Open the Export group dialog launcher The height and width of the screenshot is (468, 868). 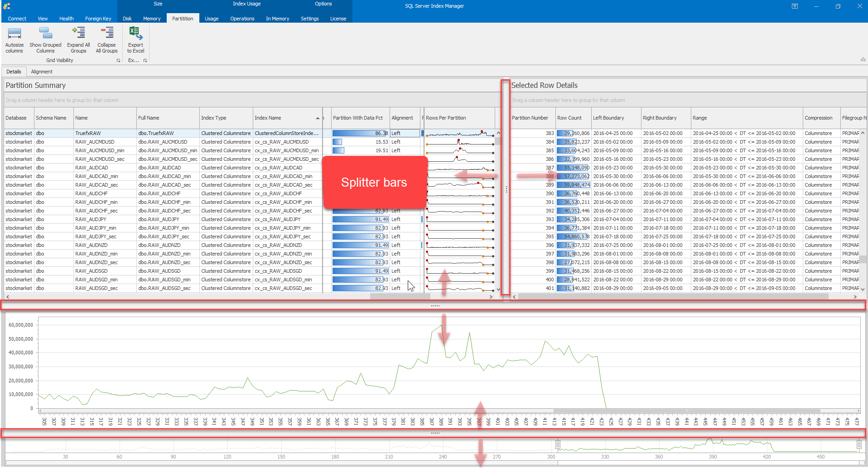(x=145, y=61)
